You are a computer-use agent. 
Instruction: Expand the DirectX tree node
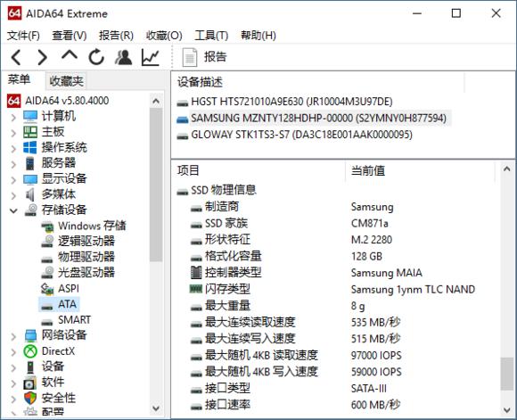13,351
